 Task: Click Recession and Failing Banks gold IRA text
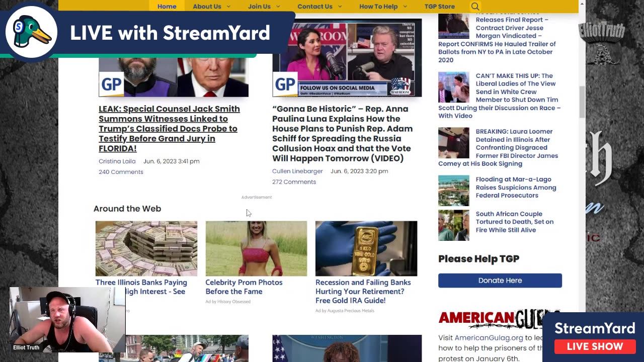point(363,291)
